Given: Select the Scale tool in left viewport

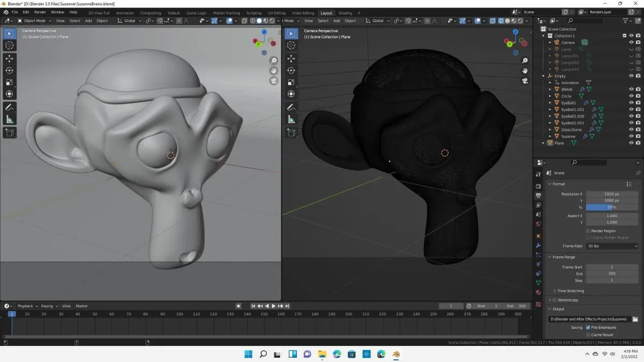Looking at the screenshot, I should click(x=9, y=82).
